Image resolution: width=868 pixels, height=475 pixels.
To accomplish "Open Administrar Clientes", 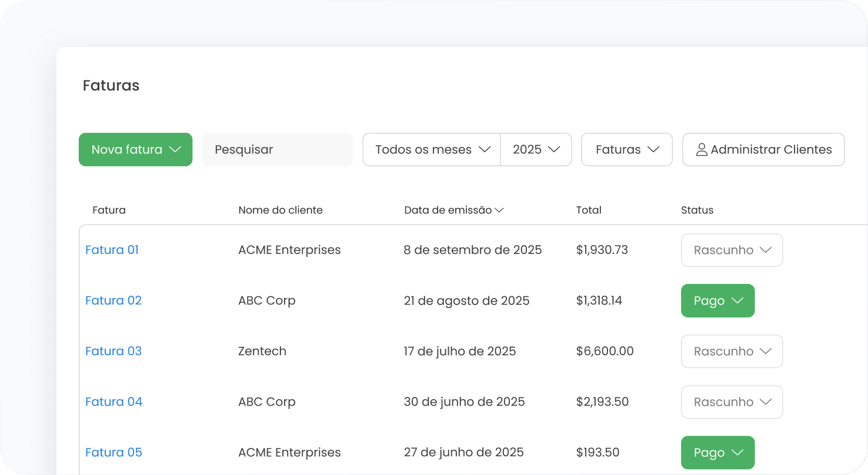I will [763, 149].
